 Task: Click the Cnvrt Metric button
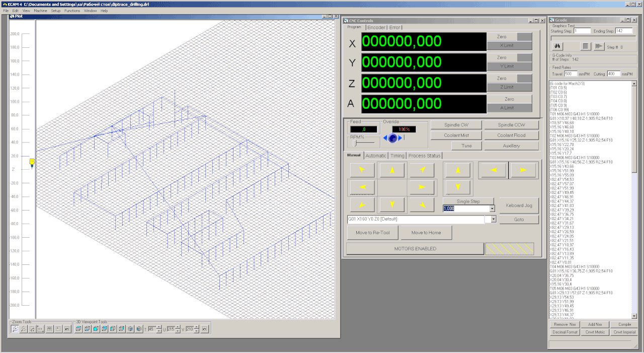tap(595, 332)
